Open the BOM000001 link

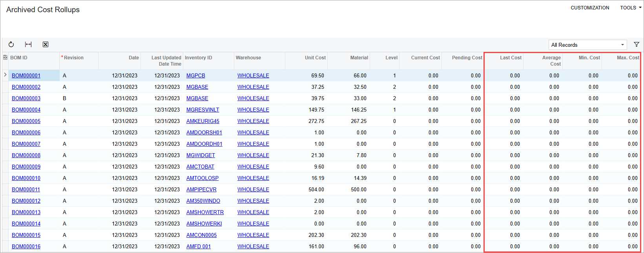pos(26,75)
